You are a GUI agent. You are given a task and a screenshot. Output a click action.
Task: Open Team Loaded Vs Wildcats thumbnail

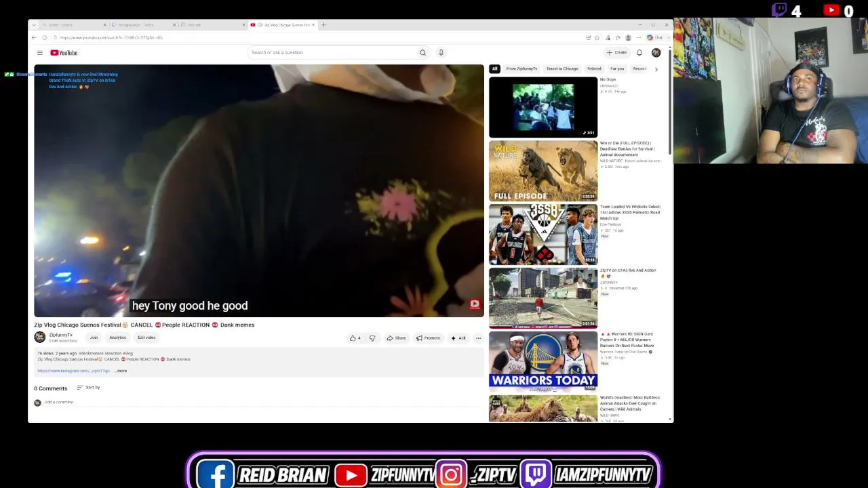(543, 235)
